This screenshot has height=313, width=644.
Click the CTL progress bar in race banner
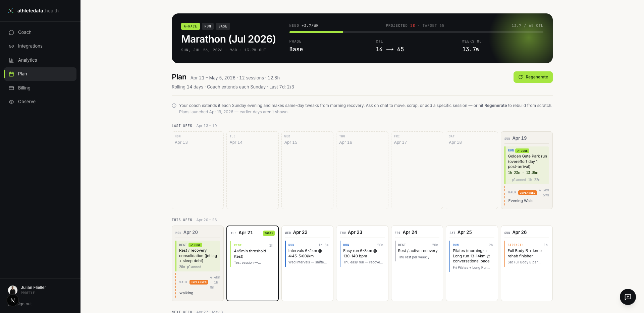tap(416, 32)
